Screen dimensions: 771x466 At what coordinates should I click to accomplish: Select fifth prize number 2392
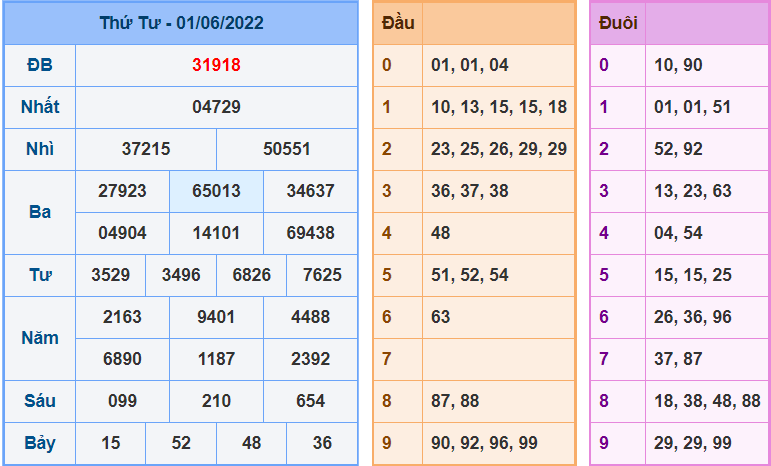tap(310, 359)
